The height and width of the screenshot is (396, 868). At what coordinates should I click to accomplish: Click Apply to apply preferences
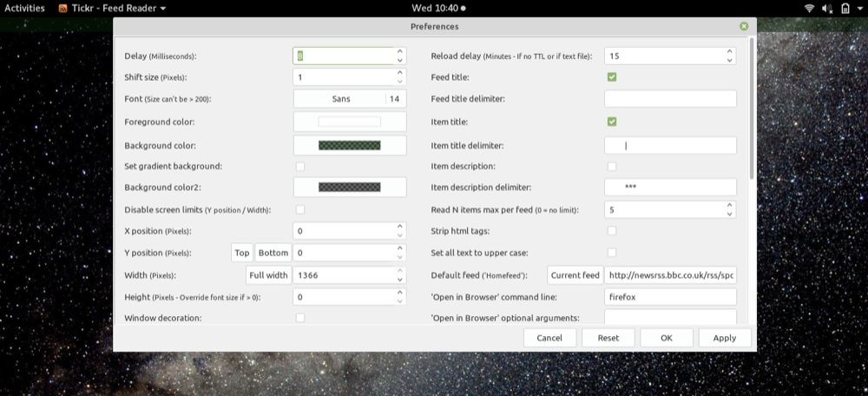[725, 338]
